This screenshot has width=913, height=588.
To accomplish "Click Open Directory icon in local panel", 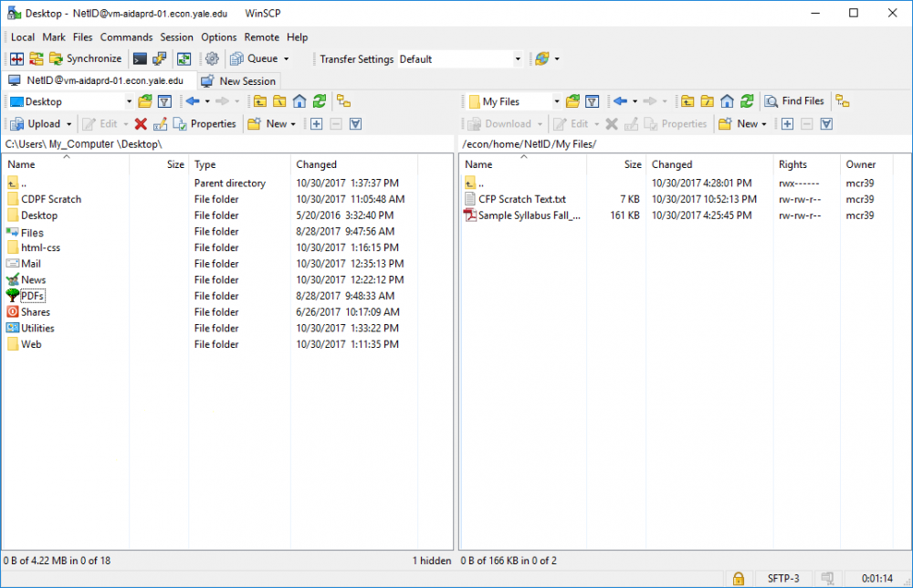I will pyautogui.click(x=145, y=102).
